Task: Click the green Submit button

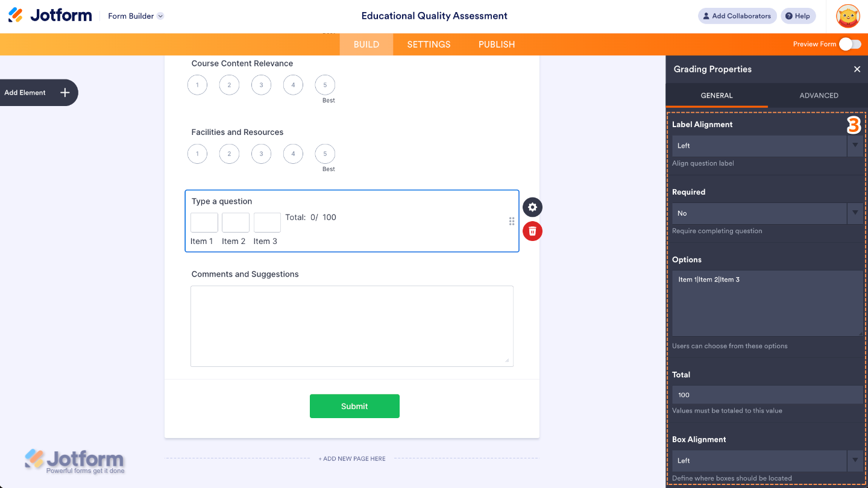Action: [x=354, y=406]
